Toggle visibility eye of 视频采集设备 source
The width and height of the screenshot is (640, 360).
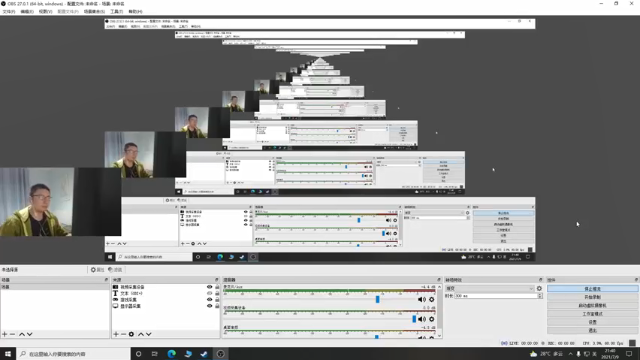pyautogui.click(x=209, y=287)
